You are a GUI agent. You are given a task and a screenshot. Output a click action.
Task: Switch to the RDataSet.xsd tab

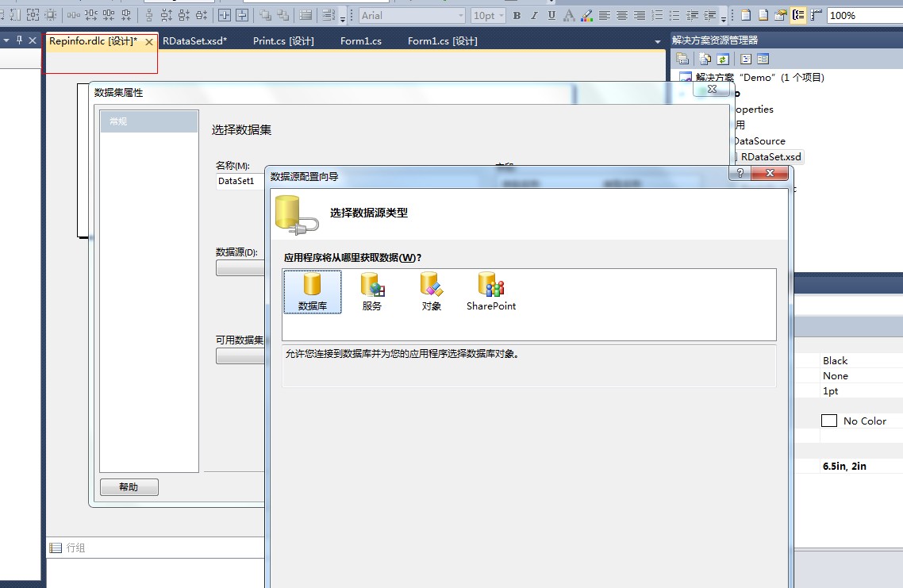tap(194, 41)
